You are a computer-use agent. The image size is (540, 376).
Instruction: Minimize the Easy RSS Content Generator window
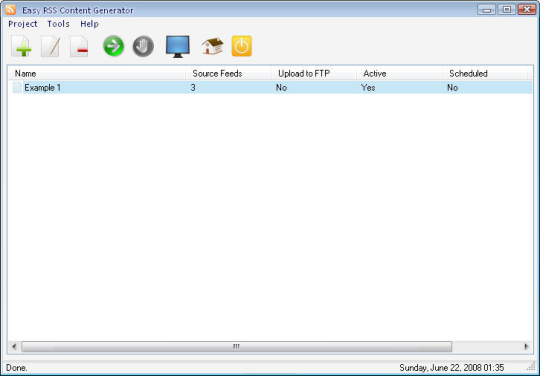click(x=487, y=10)
